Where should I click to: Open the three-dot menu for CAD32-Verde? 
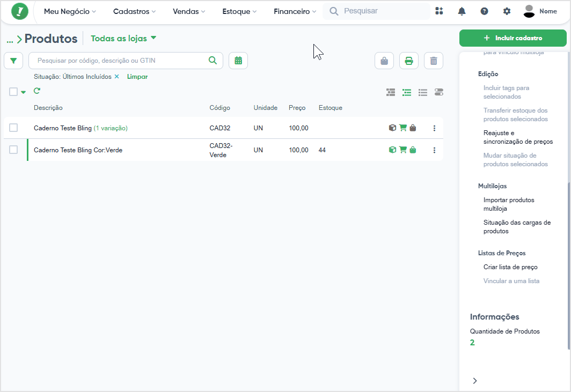[434, 150]
